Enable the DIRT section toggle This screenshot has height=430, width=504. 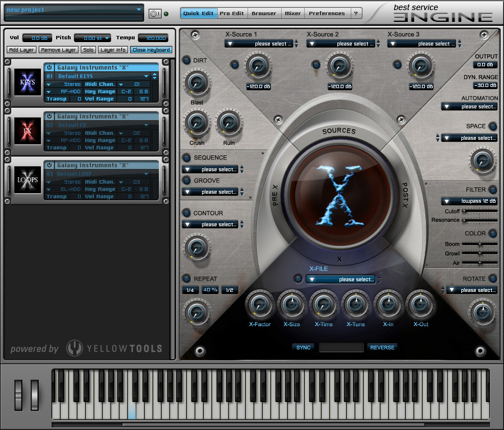coord(186,60)
